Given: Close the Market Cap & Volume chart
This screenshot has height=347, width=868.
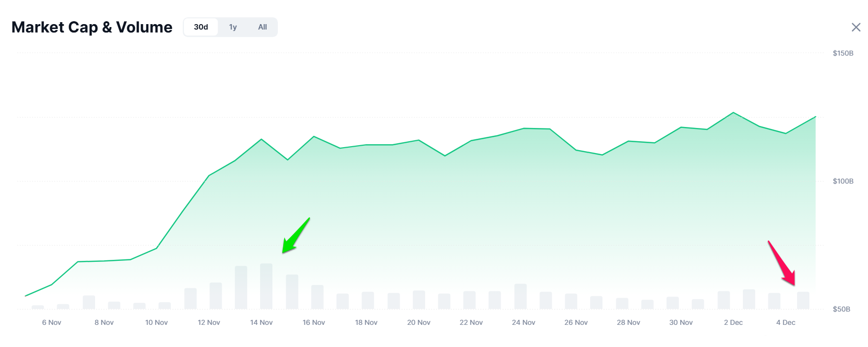Looking at the screenshot, I should tap(856, 27).
